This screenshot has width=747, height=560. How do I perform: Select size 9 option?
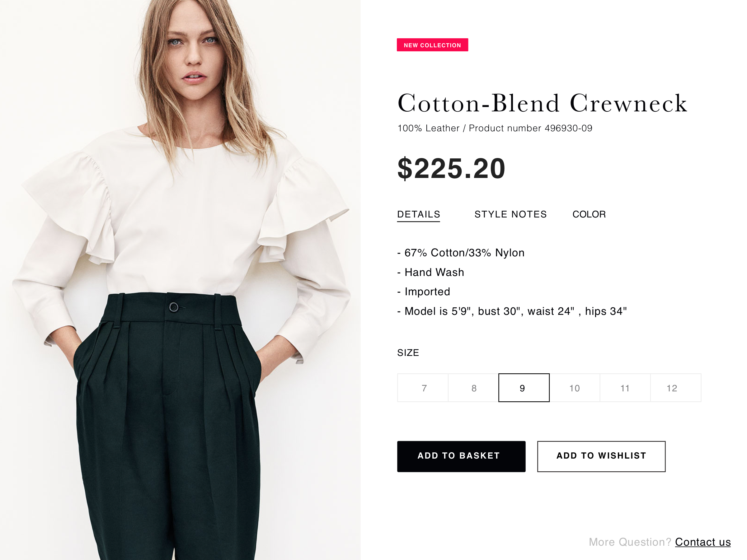tap(522, 388)
